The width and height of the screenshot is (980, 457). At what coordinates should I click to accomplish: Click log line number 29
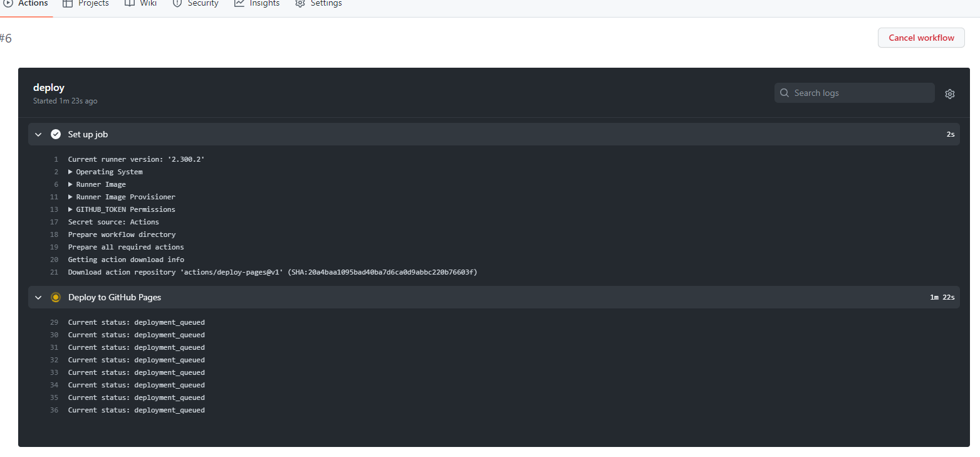click(54, 322)
